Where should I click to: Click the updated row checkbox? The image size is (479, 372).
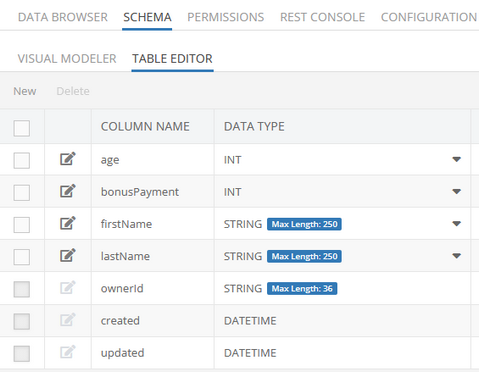(x=22, y=354)
